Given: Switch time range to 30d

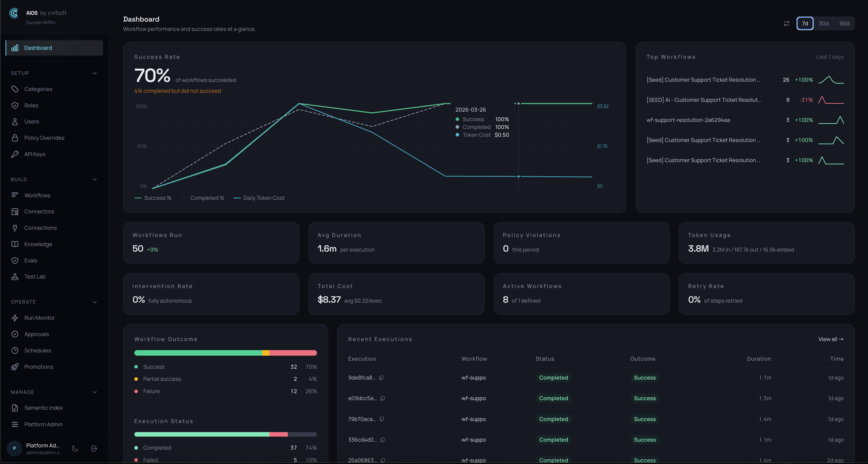Looking at the screenshot, I should pyautogui.click(x=824, y=23).
